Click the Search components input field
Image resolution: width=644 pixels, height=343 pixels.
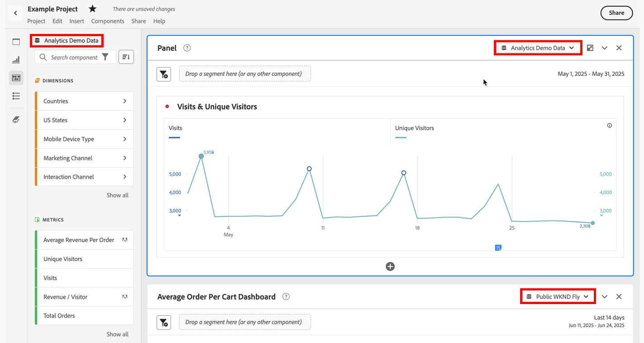pos(74,57)
